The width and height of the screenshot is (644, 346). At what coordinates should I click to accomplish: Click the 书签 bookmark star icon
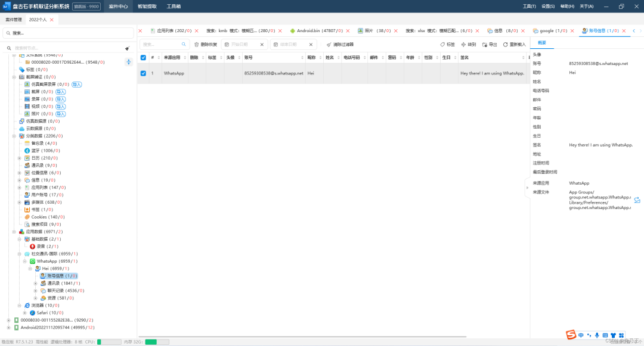[27, 210]
